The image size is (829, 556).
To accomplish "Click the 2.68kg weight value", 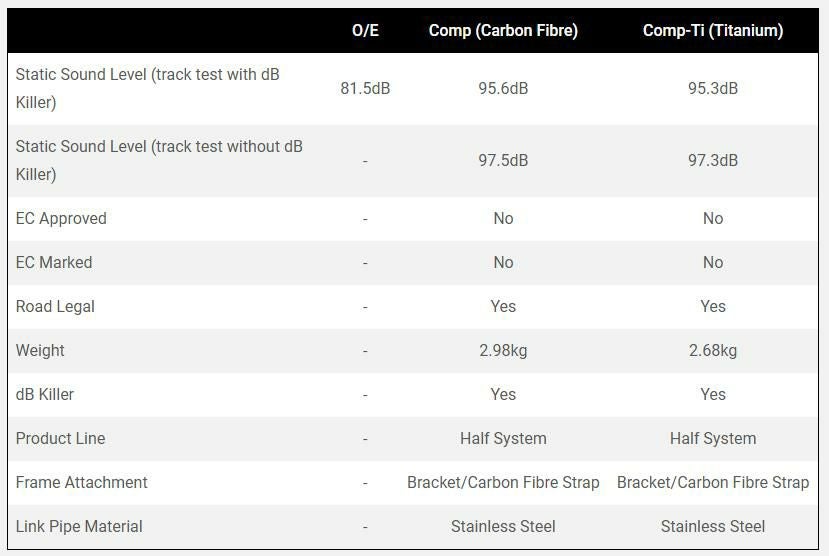I will click(x=712, y=350).
